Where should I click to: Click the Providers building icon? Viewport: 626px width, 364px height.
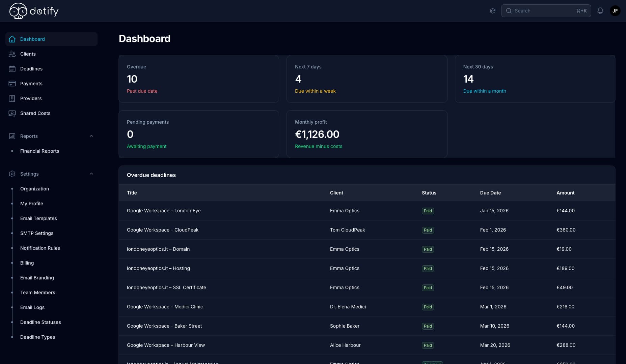point(12,98)
